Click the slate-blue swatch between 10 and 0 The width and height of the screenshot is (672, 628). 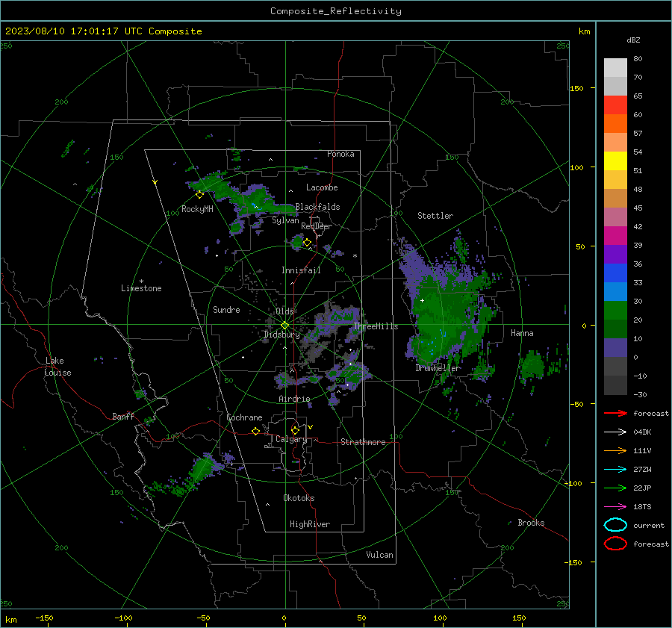click(x=615, y=348)
